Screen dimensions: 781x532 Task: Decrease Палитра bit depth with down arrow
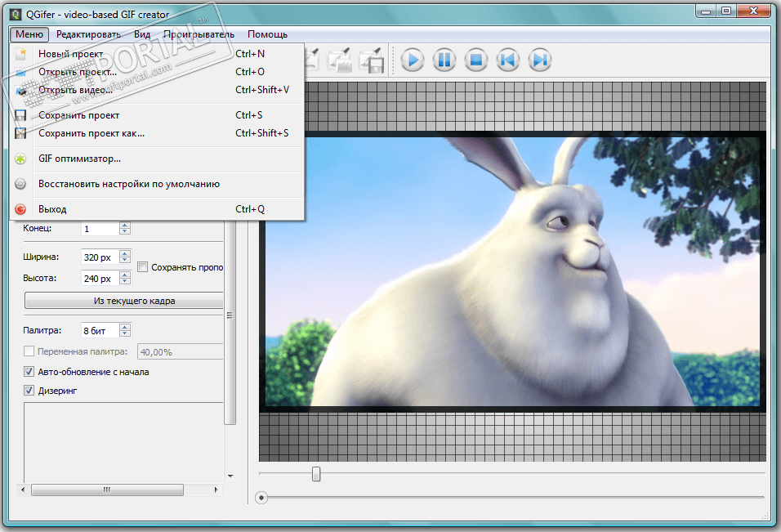tap(125, 333)
